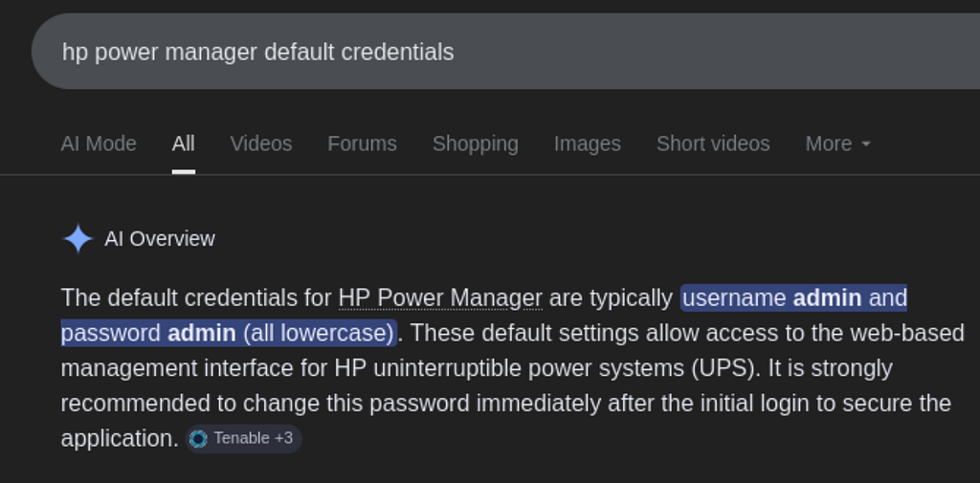Viewport: 980px width, 483px height.
Task: Open the Short videos tab
Action: [x=713, y=143]
